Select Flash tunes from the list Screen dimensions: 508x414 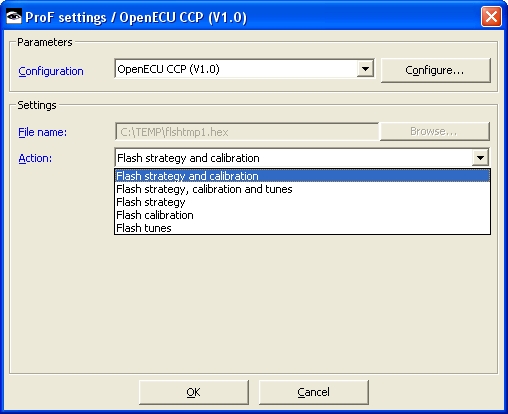coord(302,228)
